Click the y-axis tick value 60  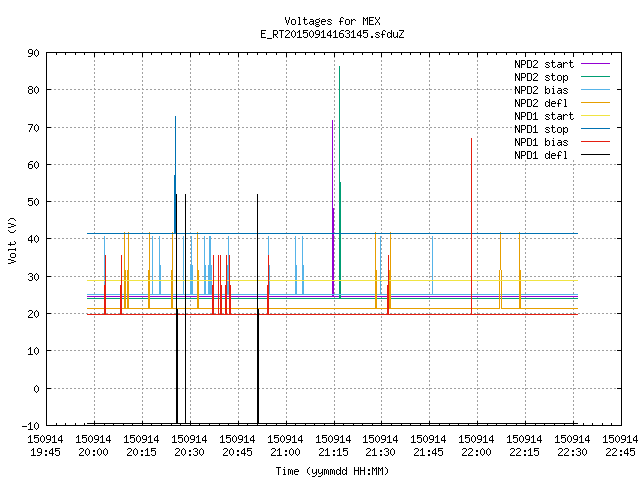coord(33,165)
